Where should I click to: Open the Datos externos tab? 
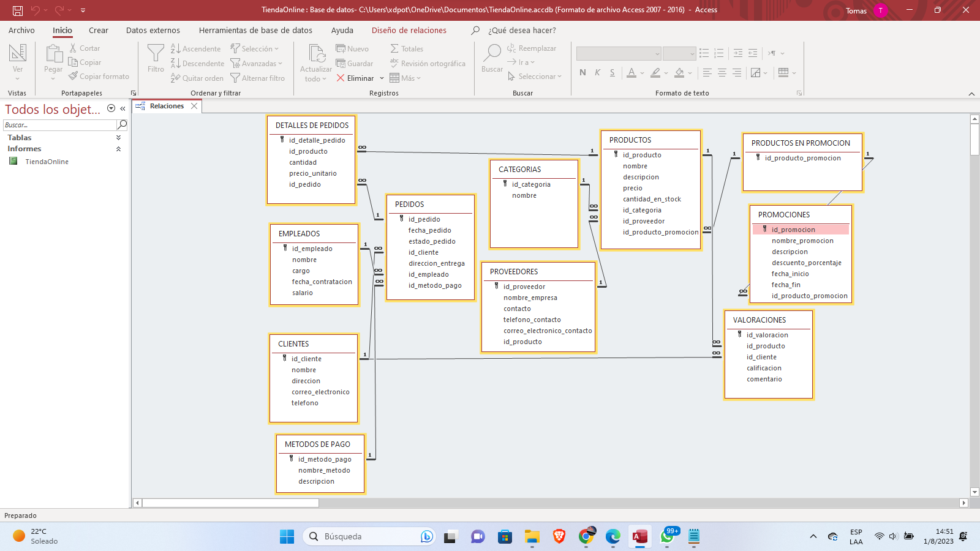click(153, 30)
